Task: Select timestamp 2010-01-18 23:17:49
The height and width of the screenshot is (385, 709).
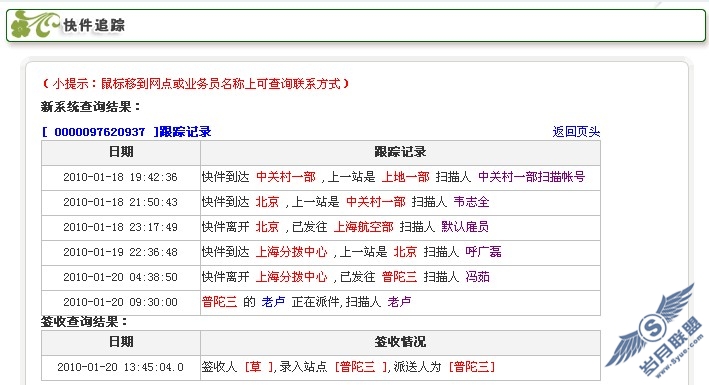Action: pos(120,227)
